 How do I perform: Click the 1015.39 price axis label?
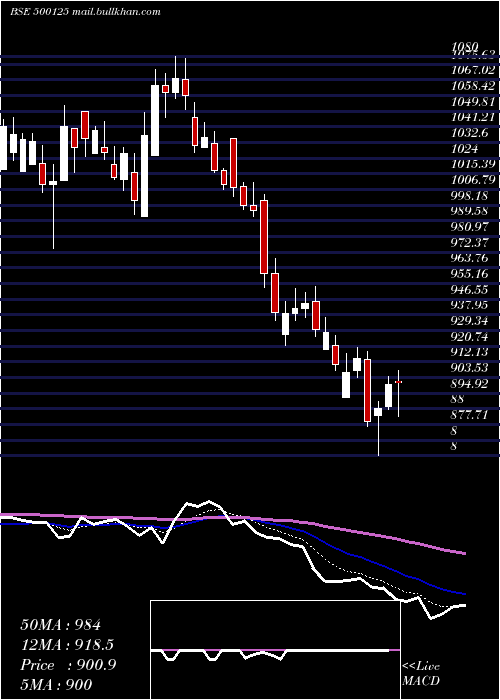point(473,164)
